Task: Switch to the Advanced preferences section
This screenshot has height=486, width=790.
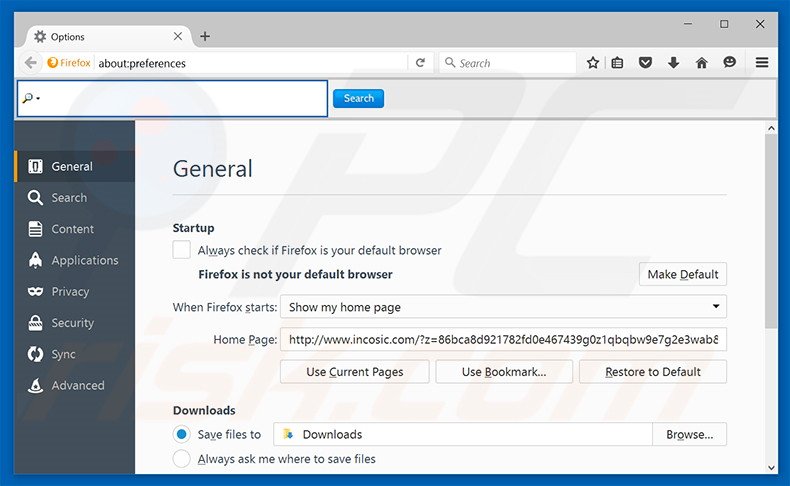Action: [77, 385]
